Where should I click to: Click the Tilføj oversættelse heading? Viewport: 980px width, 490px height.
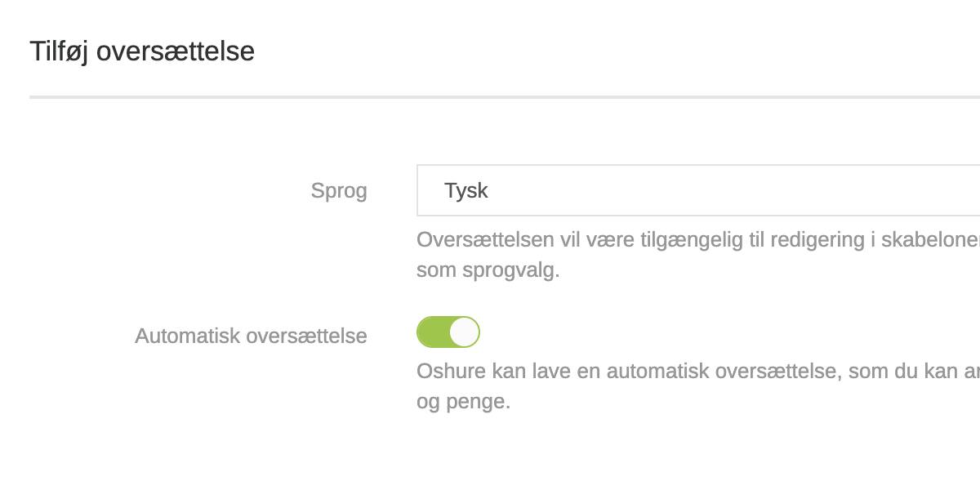click(142, 51)
